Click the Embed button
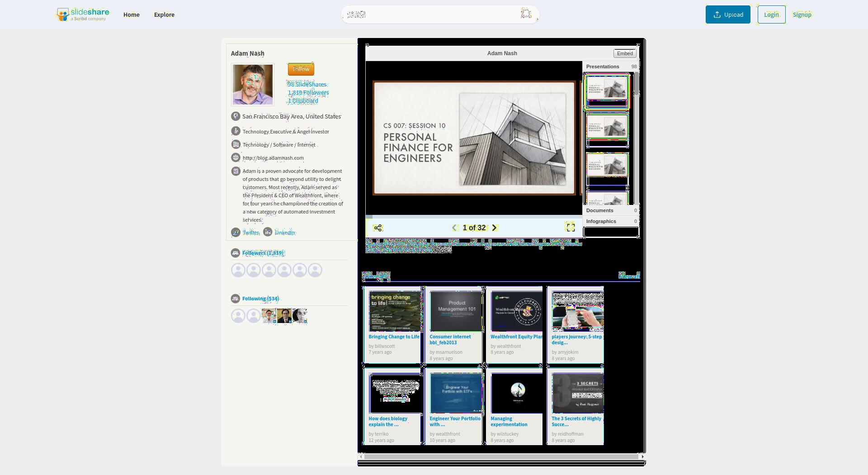The width and height of the screenshot is (868, 475). (625, 53)
